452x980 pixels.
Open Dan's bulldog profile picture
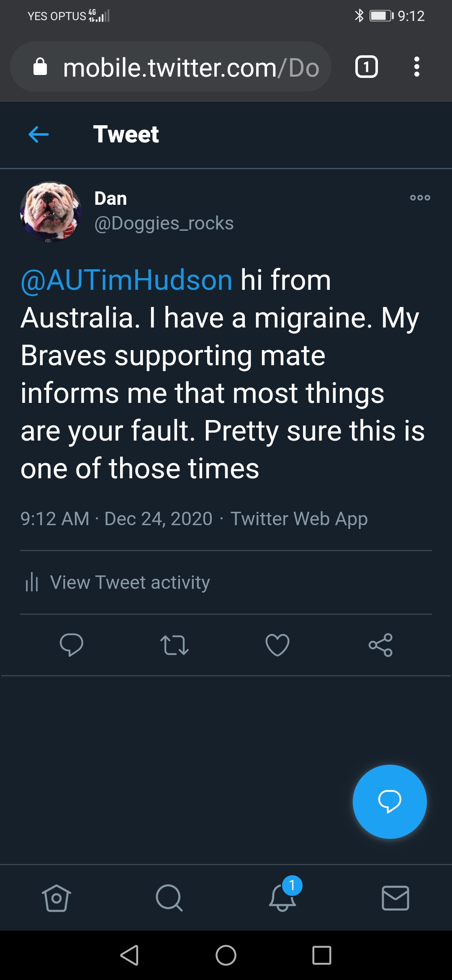51,211
